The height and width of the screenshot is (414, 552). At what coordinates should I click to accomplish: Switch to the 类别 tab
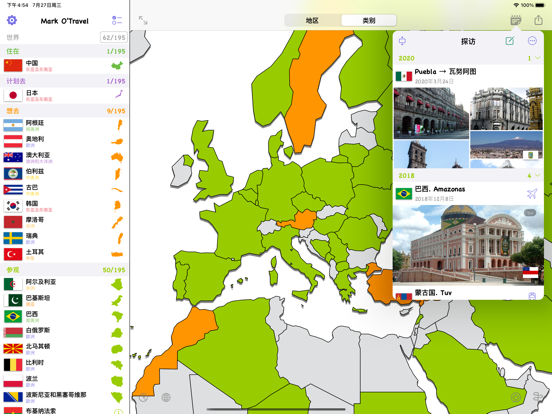[369, 20]
